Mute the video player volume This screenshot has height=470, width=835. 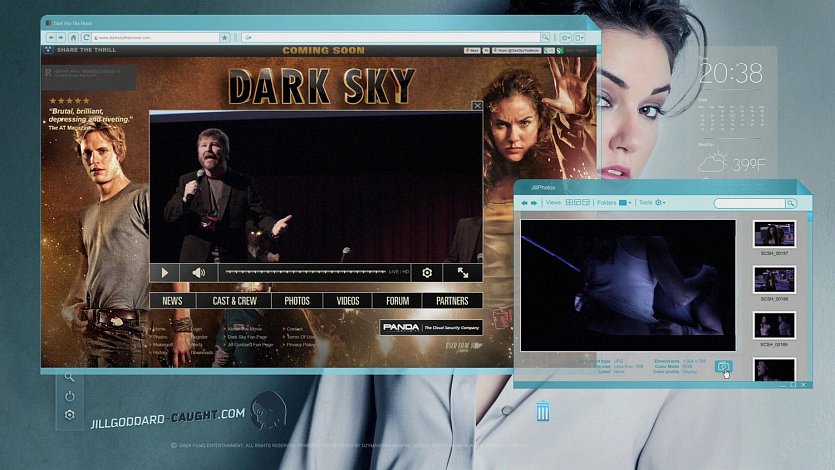pos(198,272)
